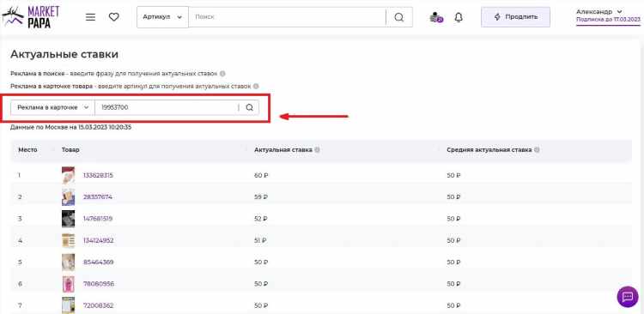
Task: Click the Средняя актуальная ставка column header
Action: tap(489, 150)
